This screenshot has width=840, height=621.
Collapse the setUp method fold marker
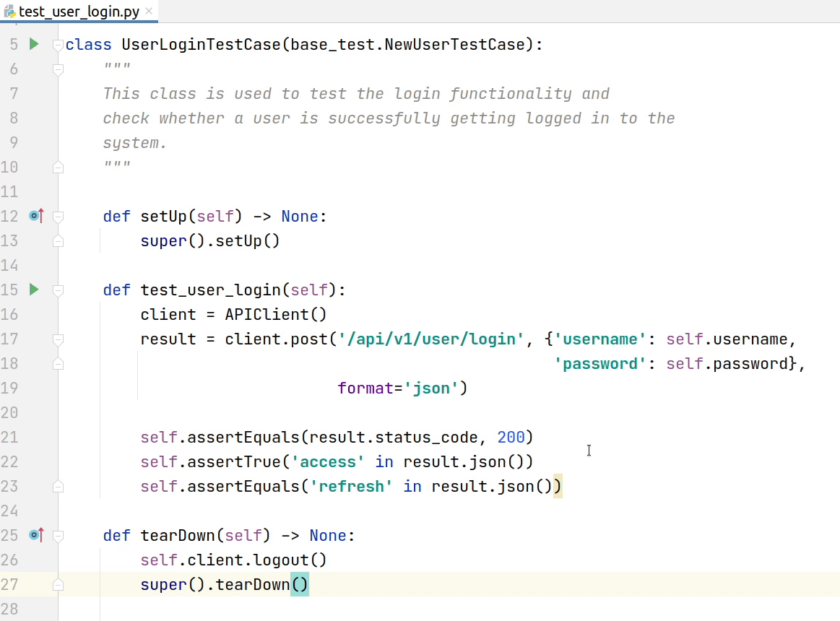tap(58, 215)
